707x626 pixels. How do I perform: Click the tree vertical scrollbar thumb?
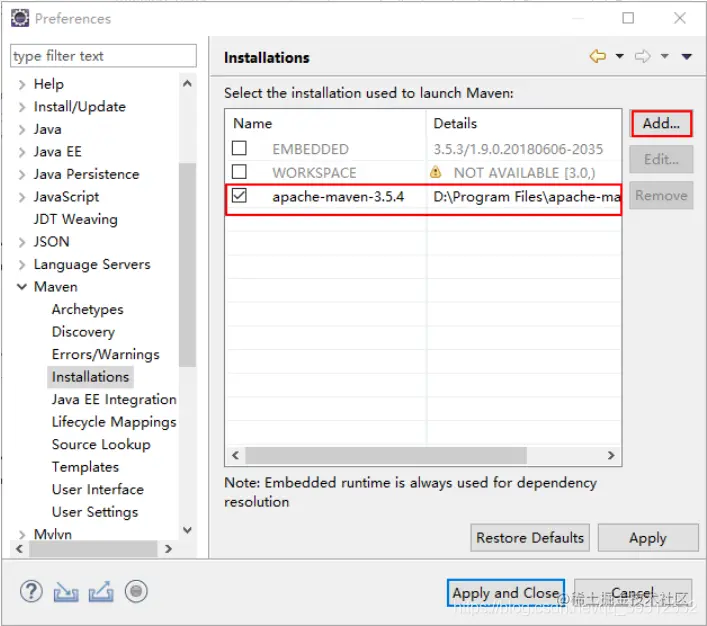[187, 265]
